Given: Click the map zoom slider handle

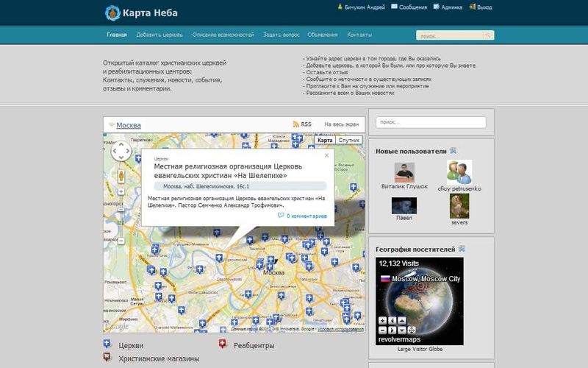Looking at the screenshot, I should [121, 210].
